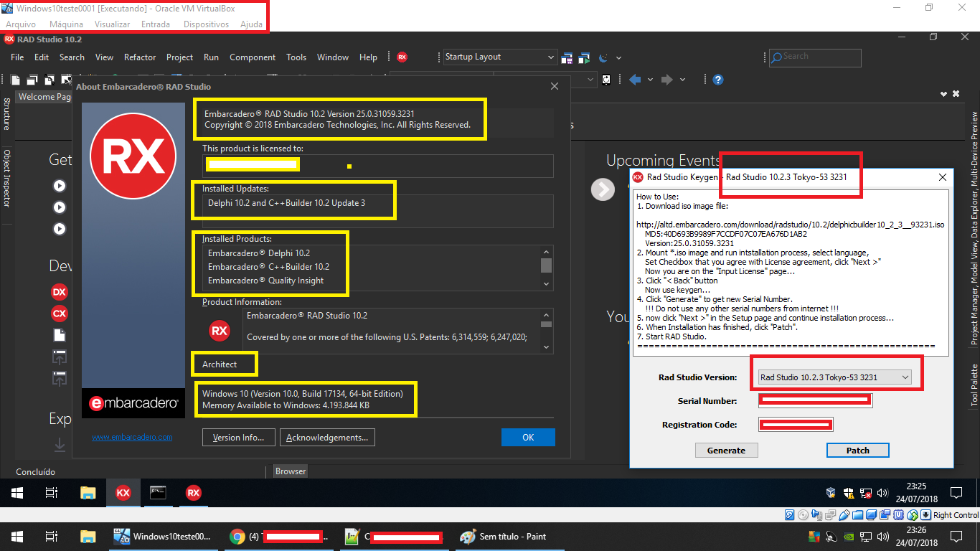
Task: Click red RX keygen icon in guest taskbar
Action: [x=193, y=493]
